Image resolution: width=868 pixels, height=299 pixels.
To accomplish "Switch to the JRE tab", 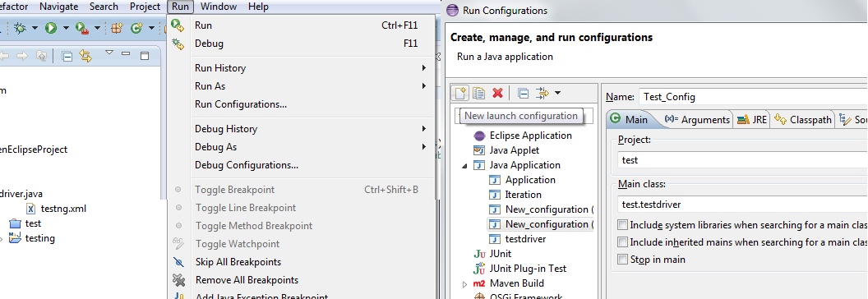I will click(x=752, y=120).
